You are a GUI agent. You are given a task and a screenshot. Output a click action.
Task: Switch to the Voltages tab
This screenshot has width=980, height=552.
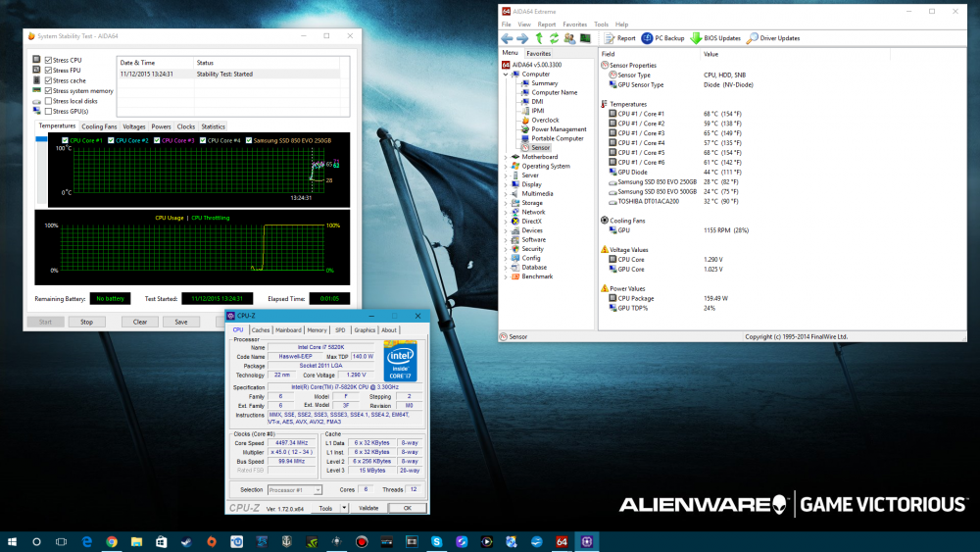pos(133,126)
